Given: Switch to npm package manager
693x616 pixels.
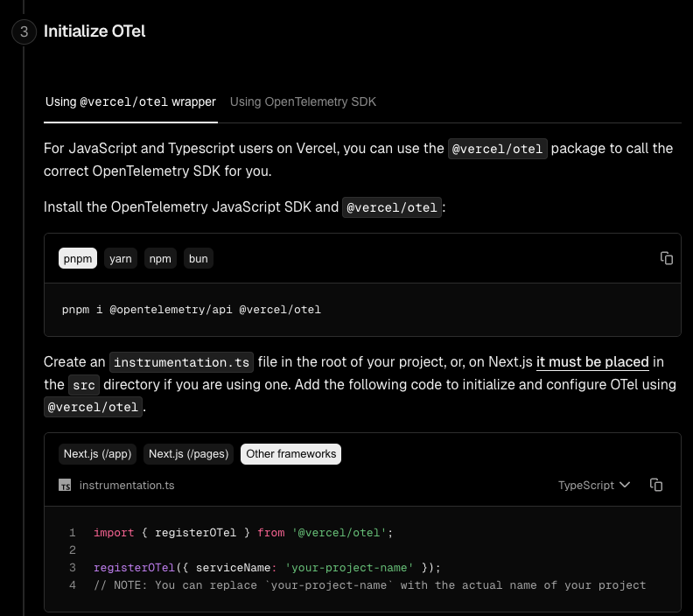Looking at the screenshot, I should (160, 258).
